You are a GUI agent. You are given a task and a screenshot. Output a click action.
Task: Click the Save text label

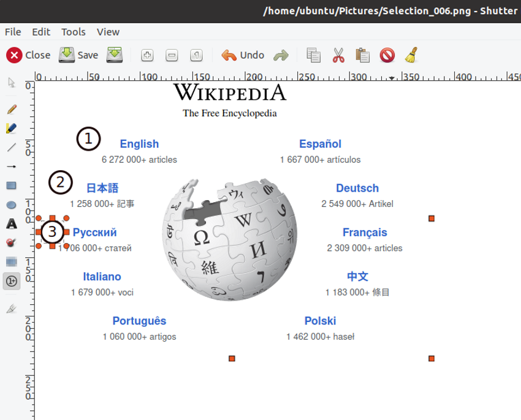click(x=88, y=55)
